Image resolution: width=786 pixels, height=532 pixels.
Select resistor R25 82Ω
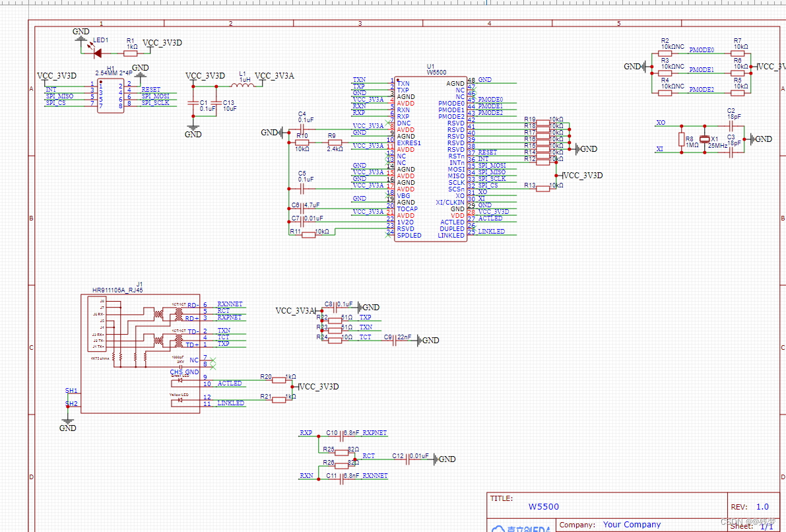click(341, 453)
